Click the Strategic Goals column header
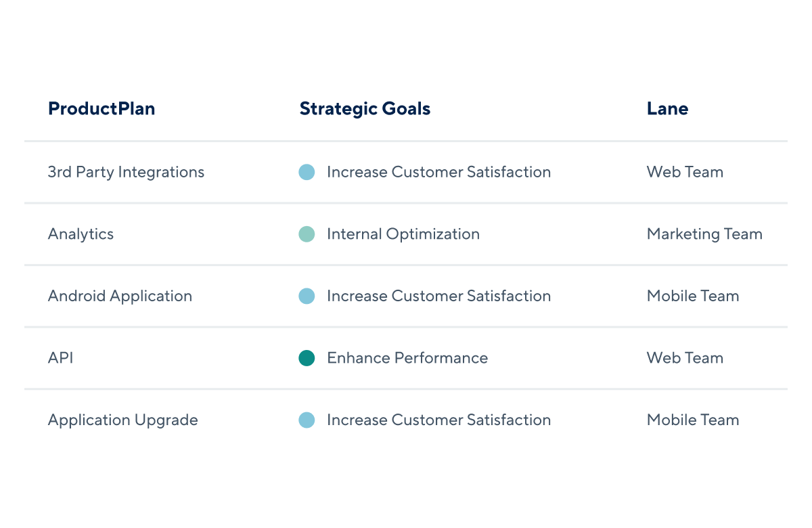 click(365, 109)
